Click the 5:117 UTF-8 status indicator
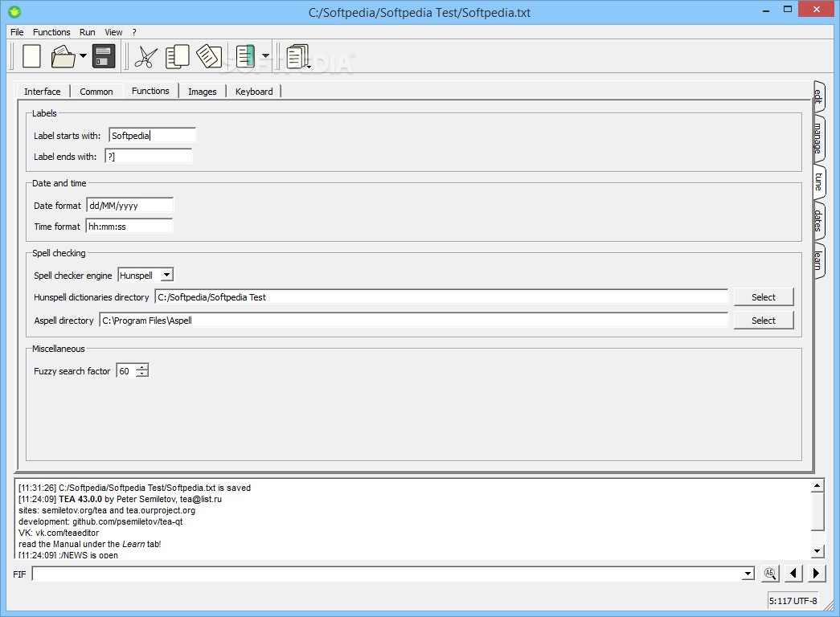Screen dimensions: 840x617 click(x=793, y=601)
